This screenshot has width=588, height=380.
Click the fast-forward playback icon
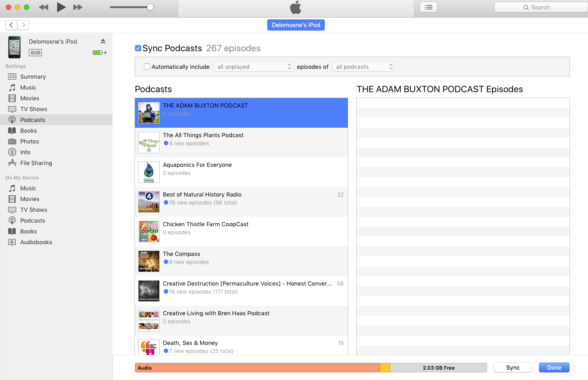[x=78, y=7]
